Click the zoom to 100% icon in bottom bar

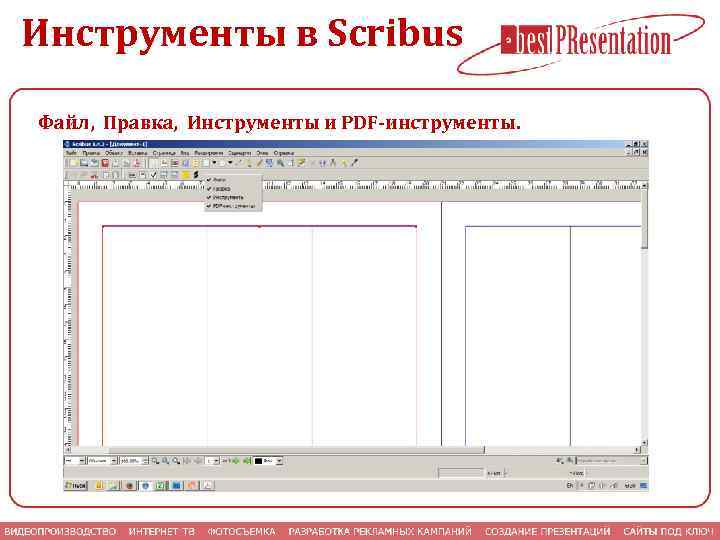click(x=165, y=461)
